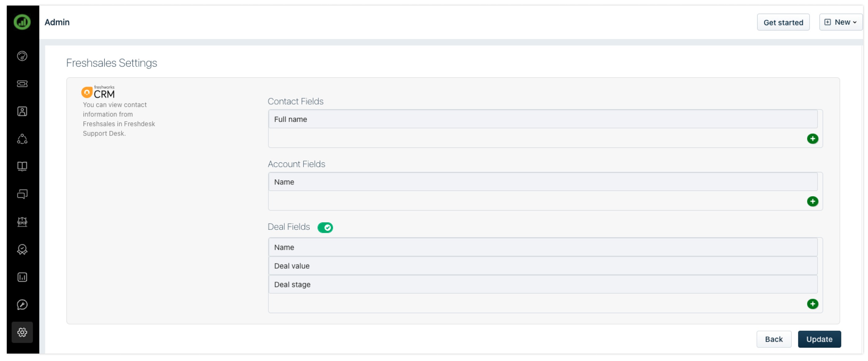The image size is (868, 361).
Task: Click the Freshsales Settings heading
Action: [112, 63]
